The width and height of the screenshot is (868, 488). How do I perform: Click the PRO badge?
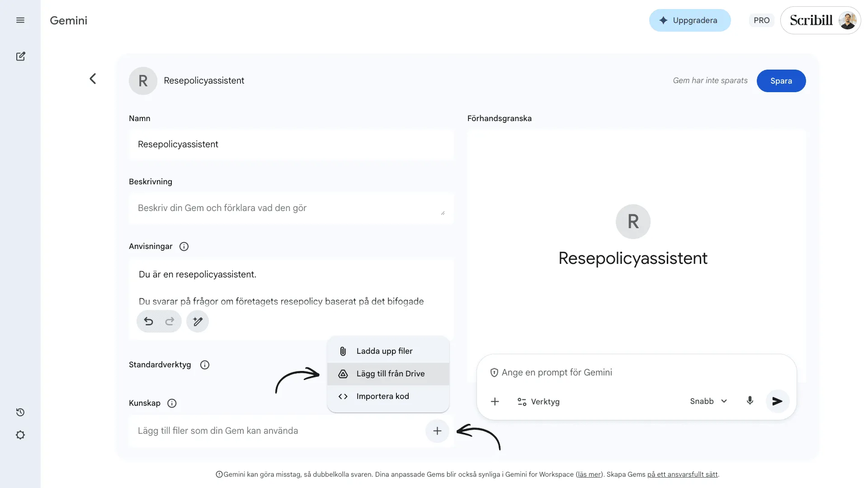tap(762, 20)
